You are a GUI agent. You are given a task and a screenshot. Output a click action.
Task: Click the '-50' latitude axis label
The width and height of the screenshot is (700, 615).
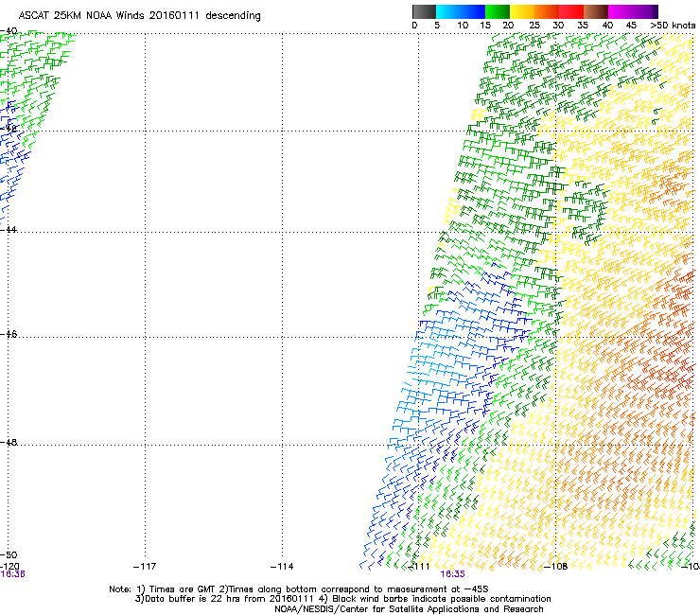coord(9,555)
